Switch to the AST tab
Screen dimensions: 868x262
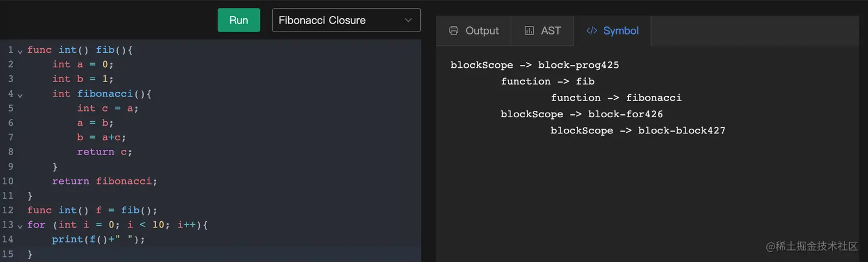point(542,31)
